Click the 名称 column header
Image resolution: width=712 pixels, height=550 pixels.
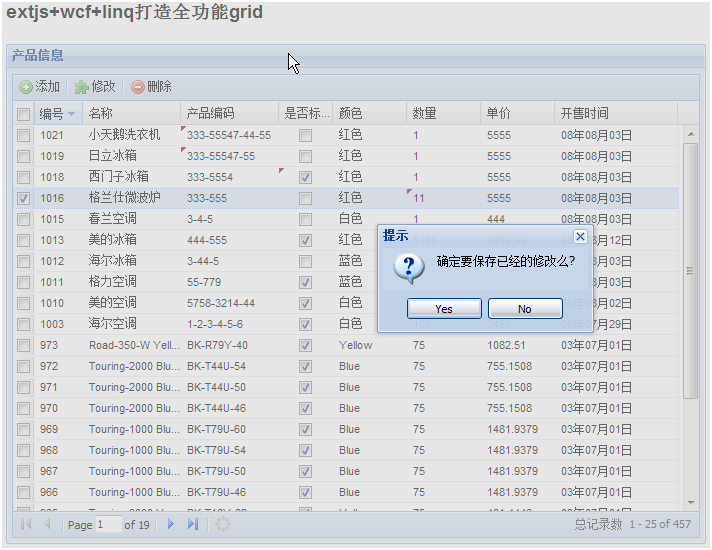[x=101, y=113]
